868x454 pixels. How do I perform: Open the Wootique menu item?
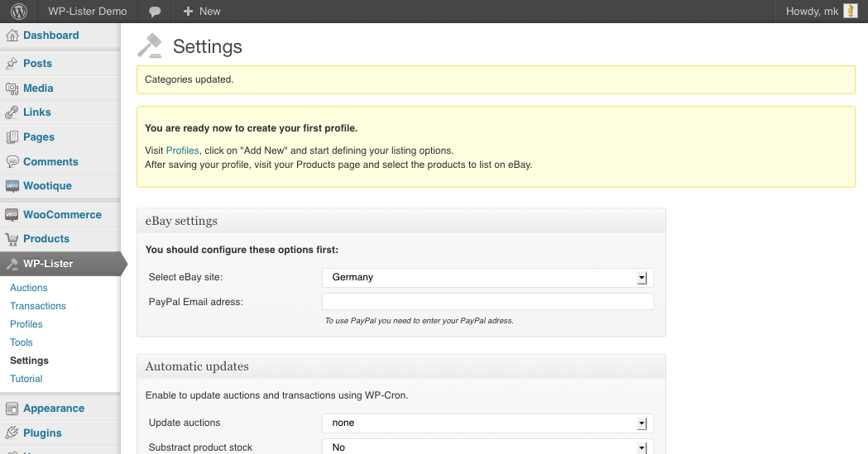pyautogui.click(x=48, y=186)
